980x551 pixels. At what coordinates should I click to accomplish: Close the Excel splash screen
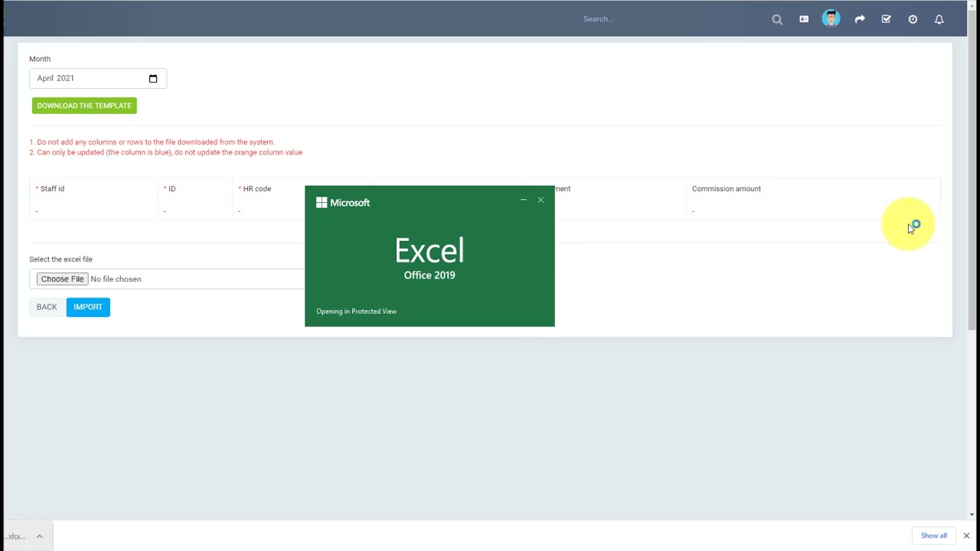(541, 200)
